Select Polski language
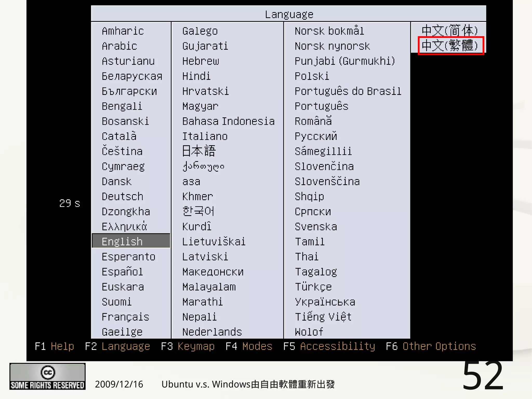 coord(312,76)
